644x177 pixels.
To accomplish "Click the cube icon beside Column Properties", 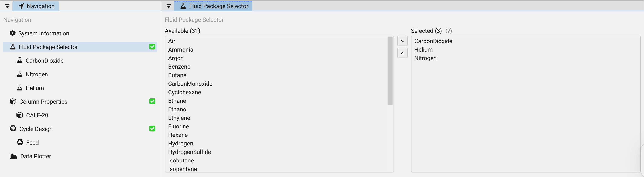I will tap(13, 101).
